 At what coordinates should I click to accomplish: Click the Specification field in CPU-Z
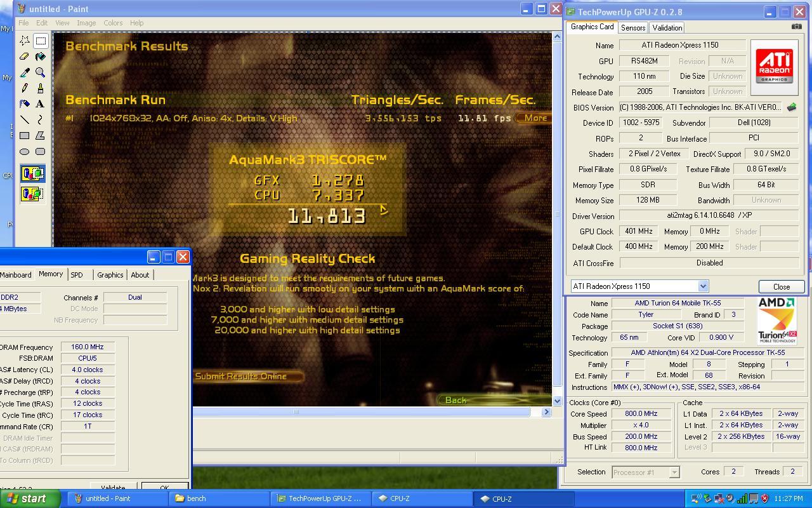coord(707,352)
